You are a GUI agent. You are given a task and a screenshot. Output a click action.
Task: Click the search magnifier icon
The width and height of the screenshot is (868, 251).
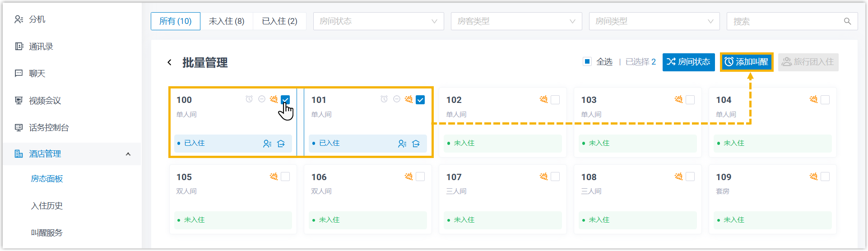coord(847,21)
